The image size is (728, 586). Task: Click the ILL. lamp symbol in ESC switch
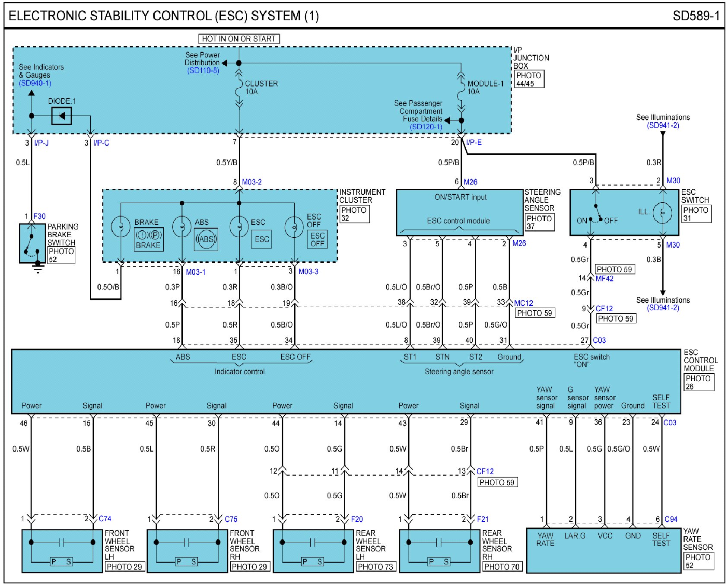pyautogui.click(x=662, y=212)
